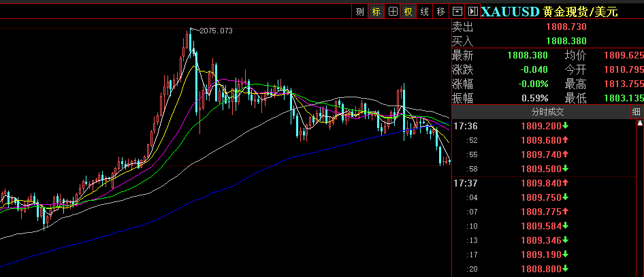Viewport: 644px width, 277px height.
Task: Select the 17:36 trade row at 1809.200
Action: [545, 126]
